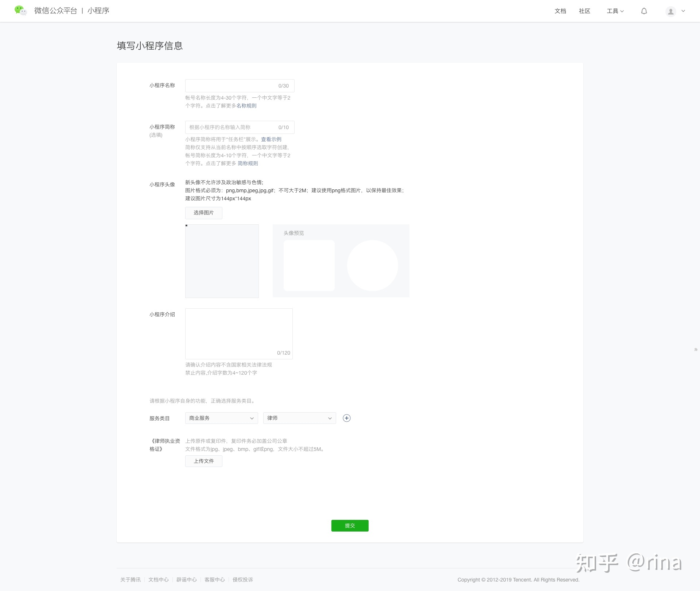Open the 名称规则 link
This screenshot has width=700, height=591.
[x=246, y=106]
